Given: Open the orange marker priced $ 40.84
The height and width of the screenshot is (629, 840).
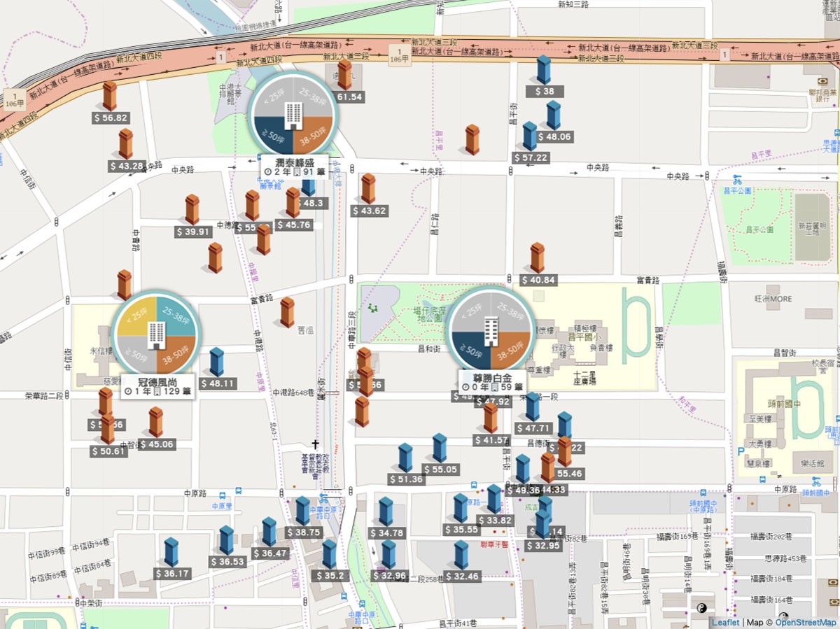Looking at the screenshot, I should tap(538, 257).
